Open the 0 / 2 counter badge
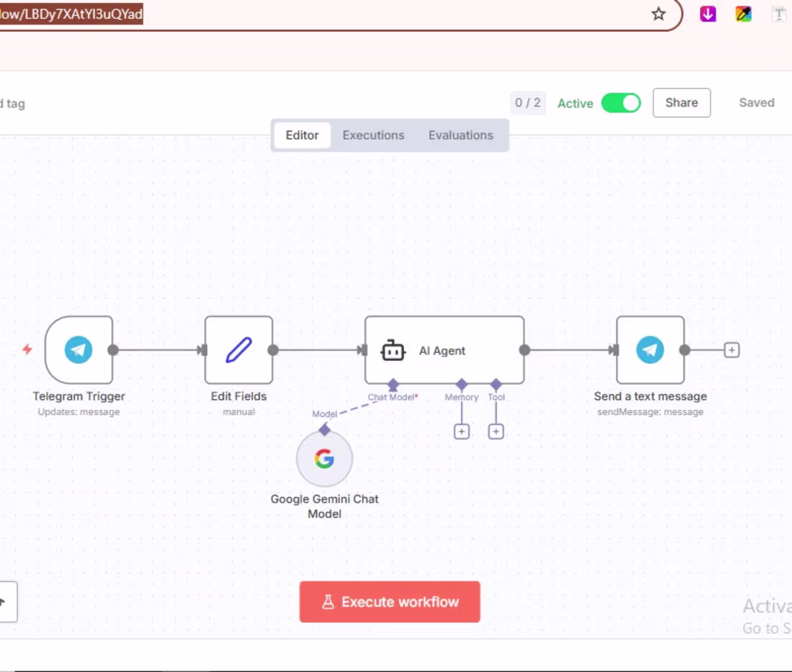 point(528,103)
